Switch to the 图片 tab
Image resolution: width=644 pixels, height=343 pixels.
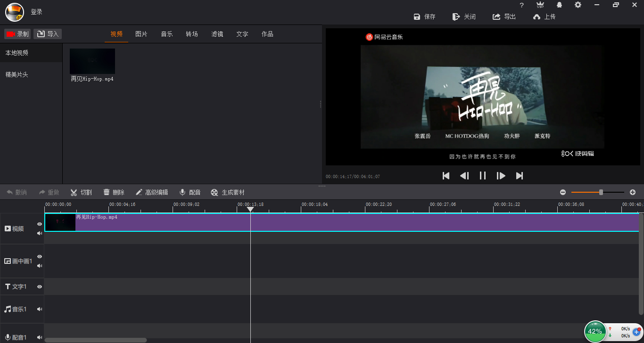(141, 34)
